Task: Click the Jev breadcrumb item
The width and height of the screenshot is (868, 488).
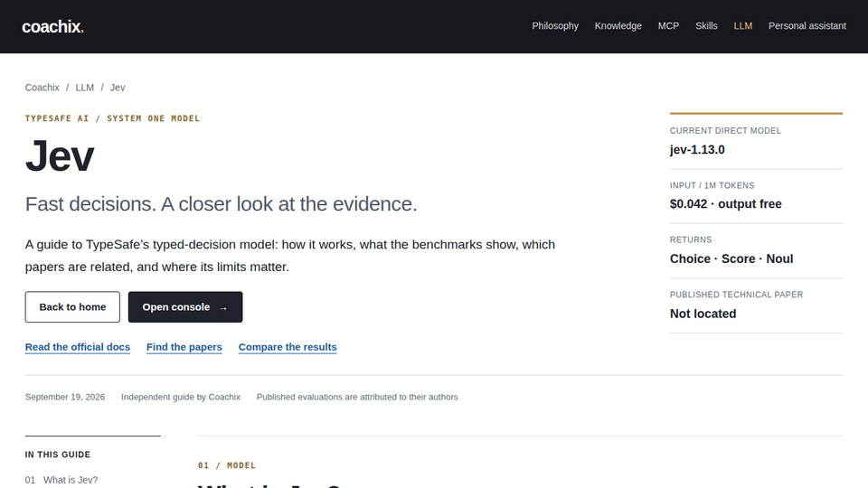Action: (x=118, y=88)
